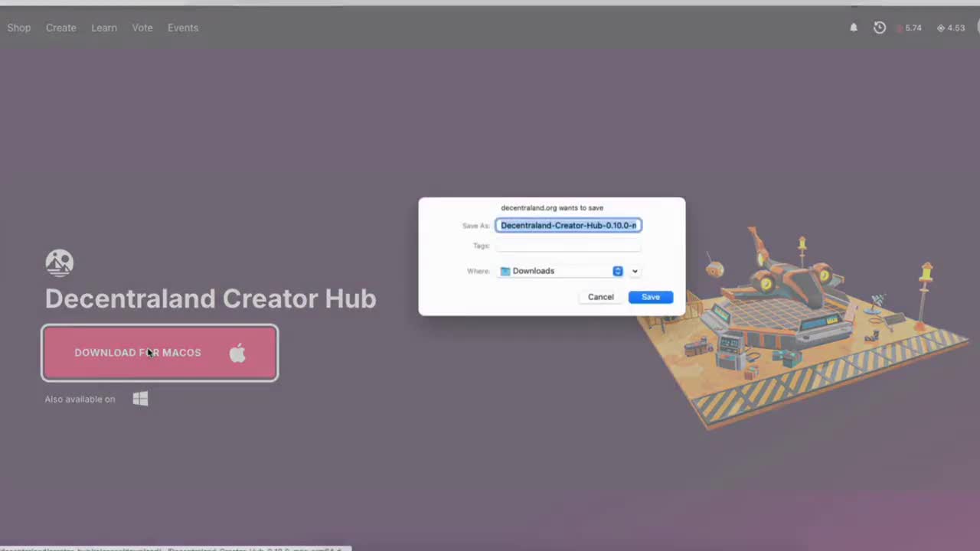Cancel the save dialog

coord(600,297)
